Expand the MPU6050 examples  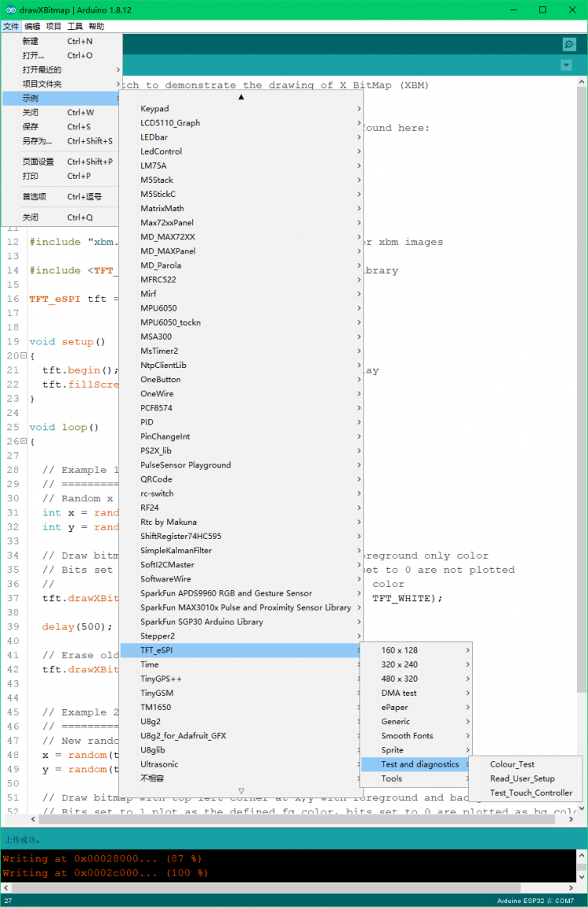(241, 308)
